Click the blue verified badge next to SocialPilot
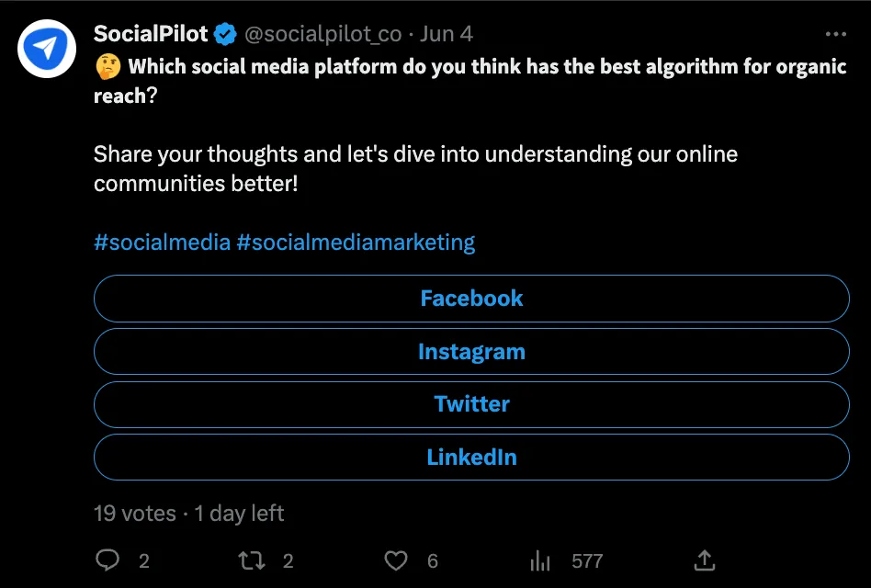Image resolution: width=871 pixels, height=588 pixels. (224, 33)
